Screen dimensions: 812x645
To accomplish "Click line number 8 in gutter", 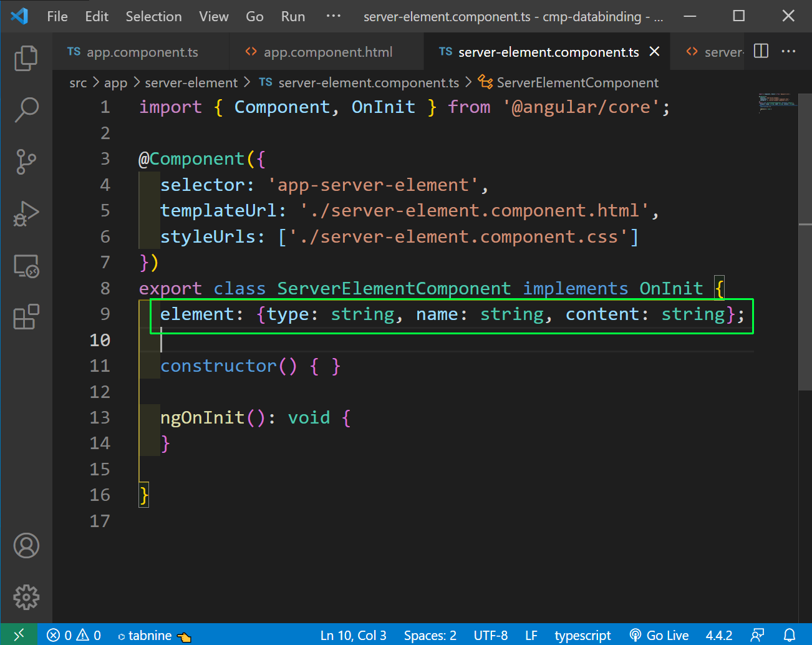I will [105, 288].
